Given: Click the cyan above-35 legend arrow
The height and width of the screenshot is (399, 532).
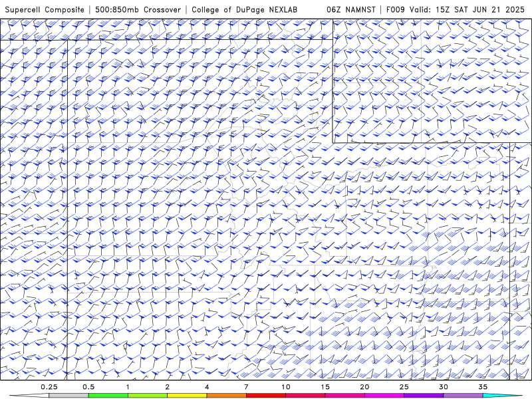Looking at the screenshot, I should 503,396.
